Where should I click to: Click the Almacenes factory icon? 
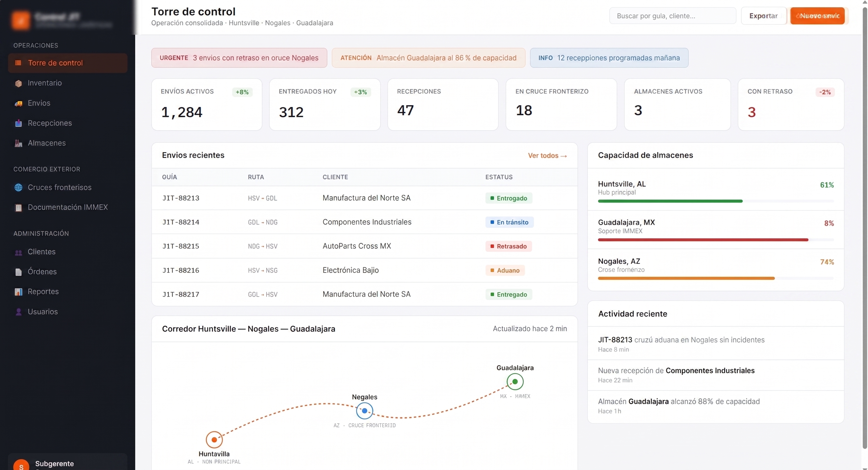coord(18,143)
